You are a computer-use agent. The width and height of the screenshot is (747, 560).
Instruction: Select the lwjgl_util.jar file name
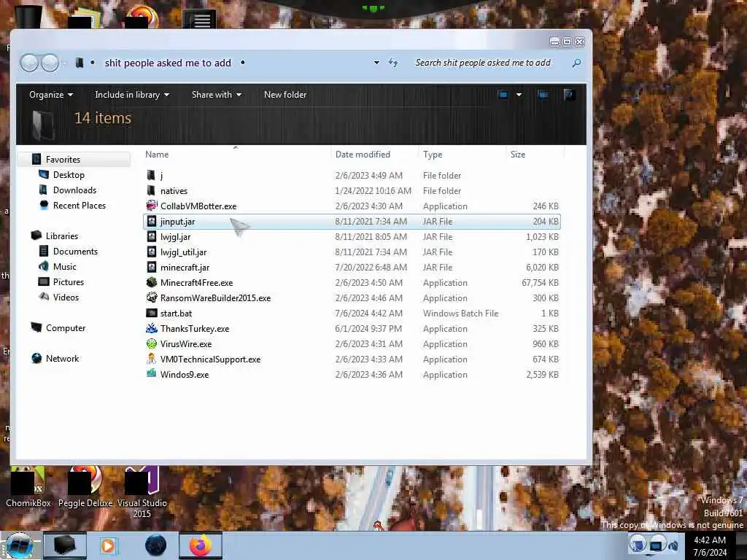click(x=183, y=252)
